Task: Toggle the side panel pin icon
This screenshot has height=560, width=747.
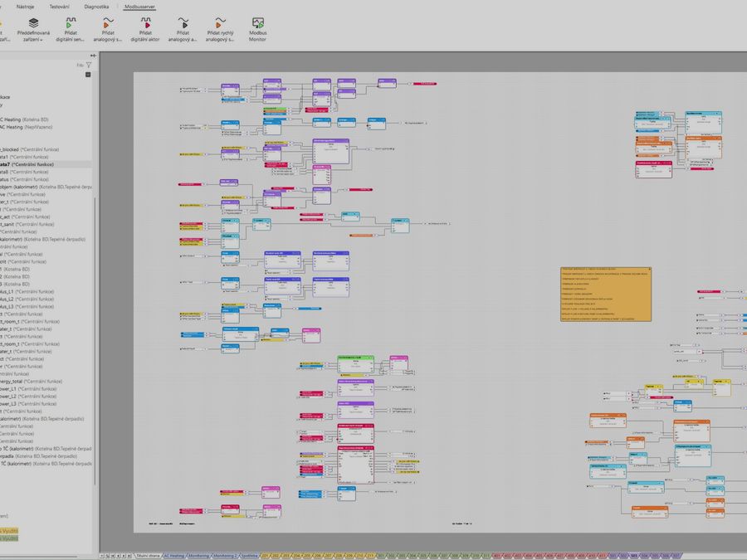Action: tap(93, 56)
